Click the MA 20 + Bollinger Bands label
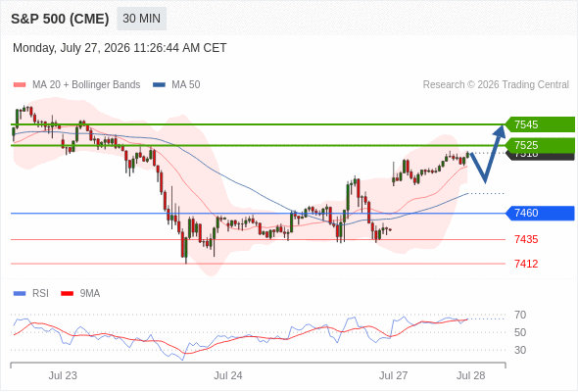578x392 pixels. [86, 85]
